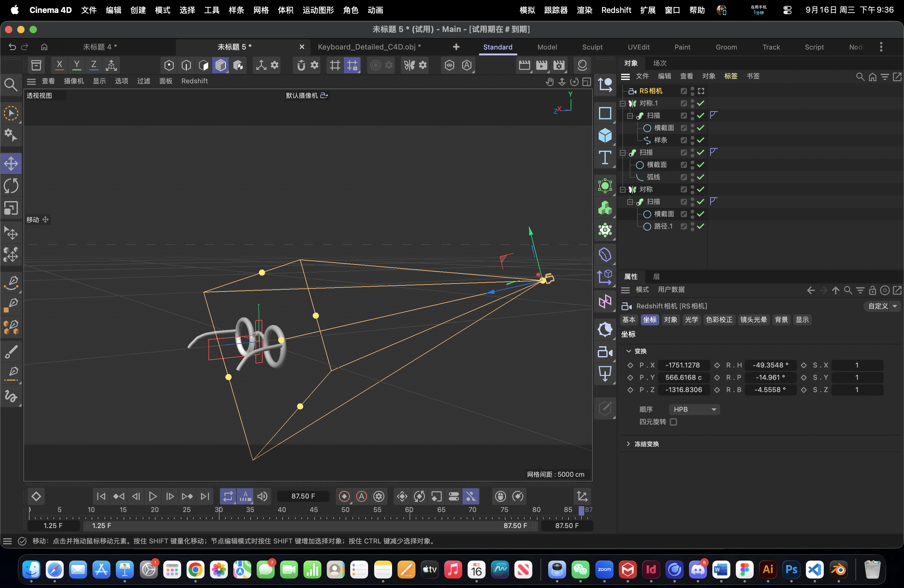Click the 色彩校正 attribute button
This screenshot has height=588, width=904.
(719, 320)
